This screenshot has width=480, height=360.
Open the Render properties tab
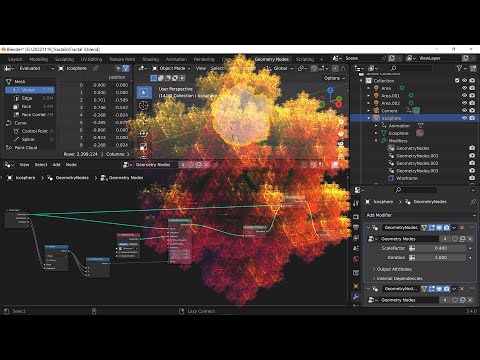pyautogui.click(x=356, y=217)
